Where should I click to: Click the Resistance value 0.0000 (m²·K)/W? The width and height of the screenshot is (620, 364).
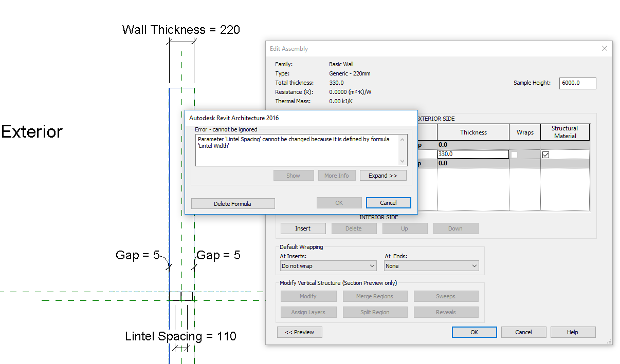[350, 92]
